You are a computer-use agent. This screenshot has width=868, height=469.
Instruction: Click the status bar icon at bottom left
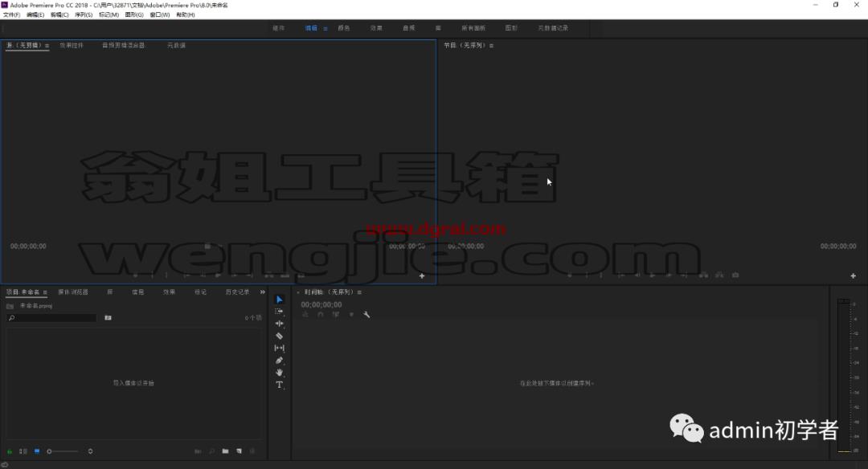pos(5,464)
